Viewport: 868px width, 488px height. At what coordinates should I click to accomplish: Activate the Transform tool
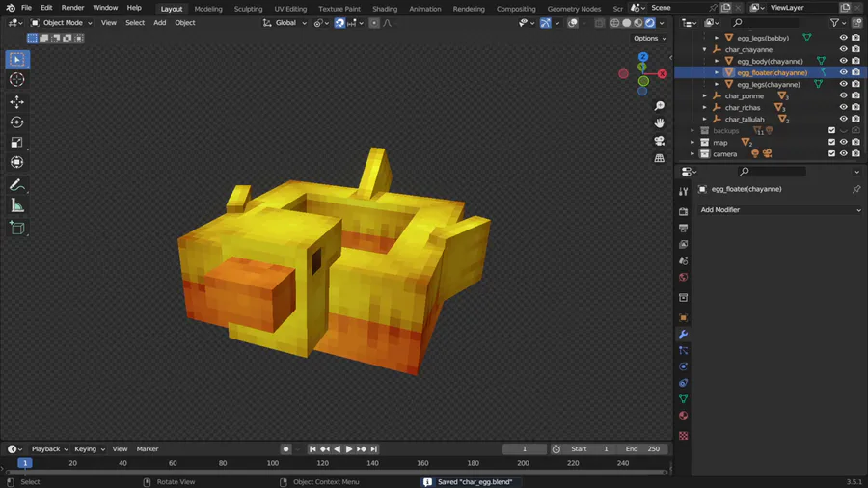17,162
